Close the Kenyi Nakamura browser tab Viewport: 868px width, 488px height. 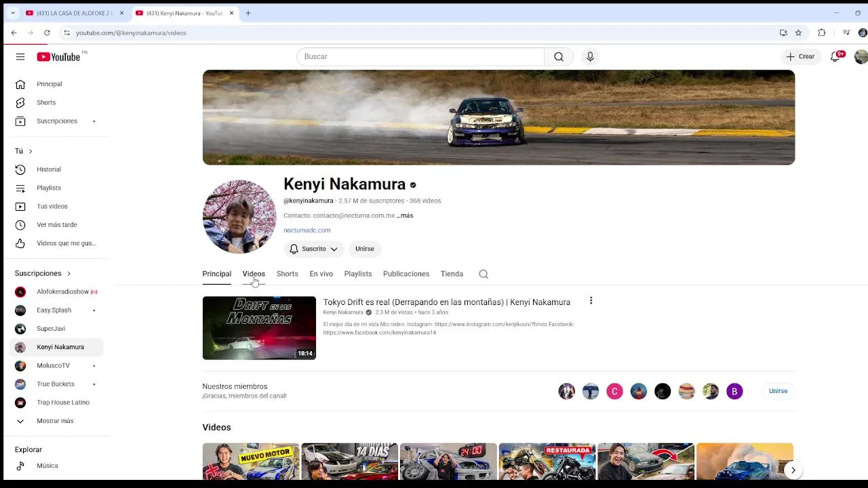(x=231, y=13)
